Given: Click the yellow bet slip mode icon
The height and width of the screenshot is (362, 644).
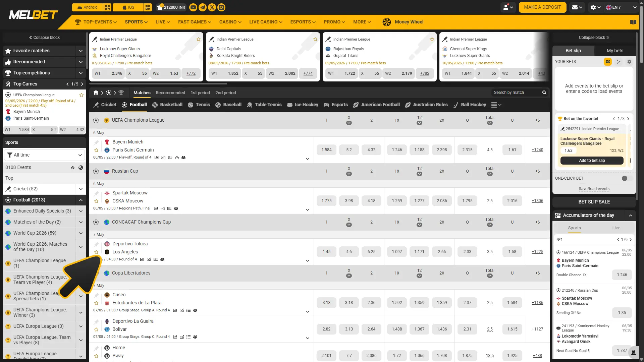Looking at the screenshot, I should [608, 62].
